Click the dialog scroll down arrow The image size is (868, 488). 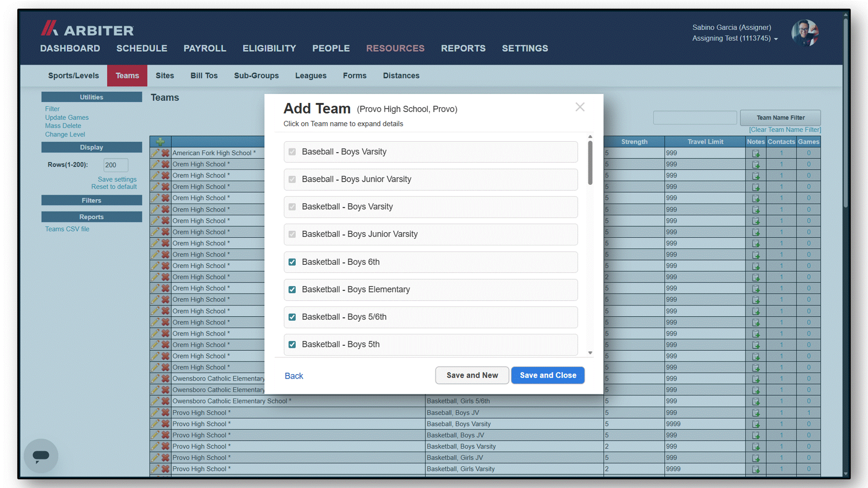590,353
